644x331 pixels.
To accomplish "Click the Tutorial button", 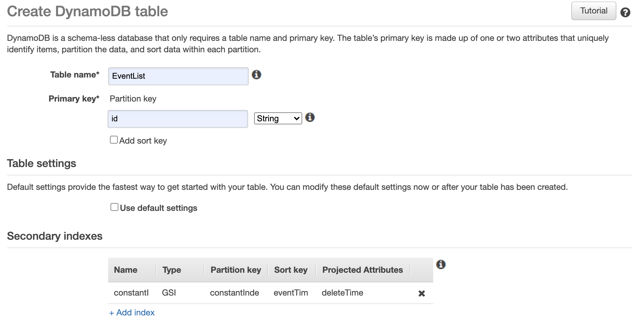I will click(x=593, y=11).
